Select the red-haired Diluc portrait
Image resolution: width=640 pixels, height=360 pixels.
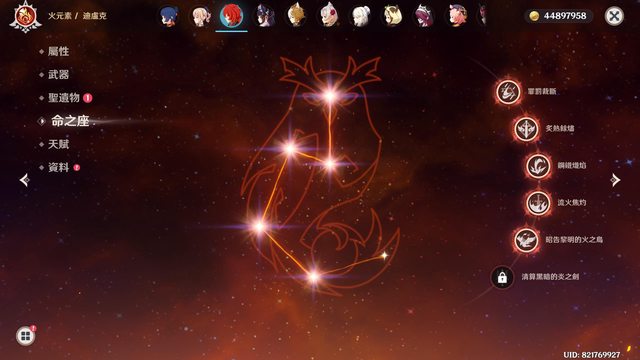click(231, 16)
